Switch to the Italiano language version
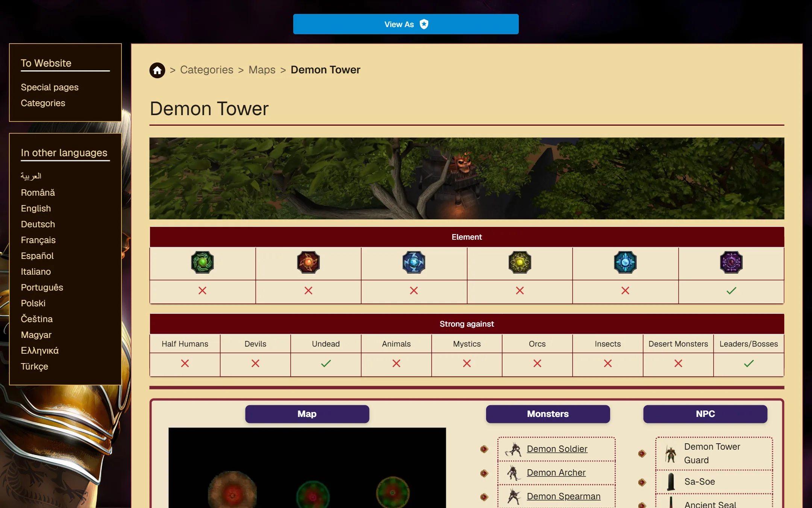The height and width of the screenshot is (508, 812). (36, 272)
